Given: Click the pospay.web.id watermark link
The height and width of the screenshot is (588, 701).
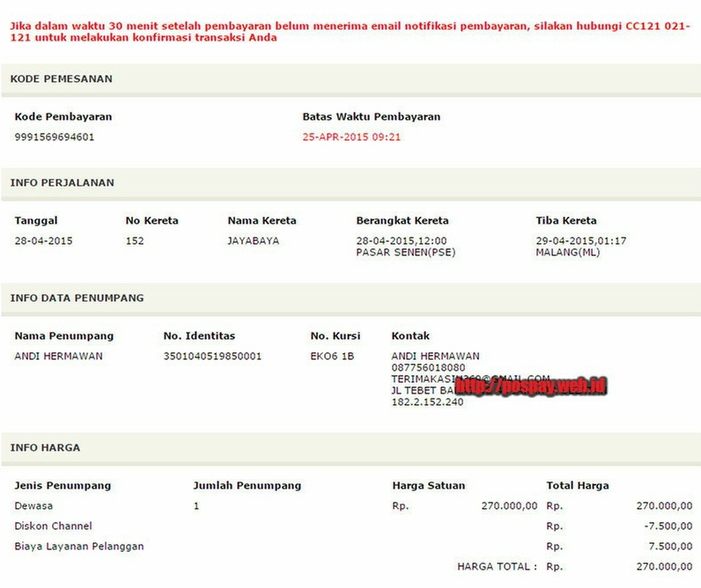Looking at the screenshot, I should (532, 386).
